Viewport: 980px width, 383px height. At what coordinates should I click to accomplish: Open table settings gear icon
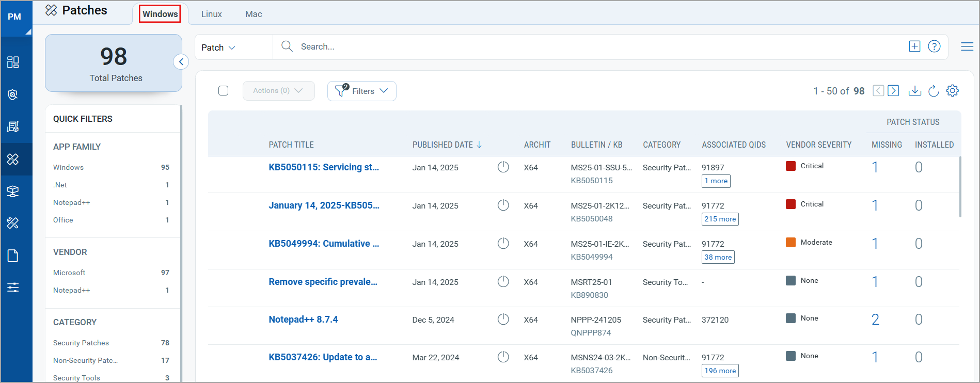coord(953,91)
